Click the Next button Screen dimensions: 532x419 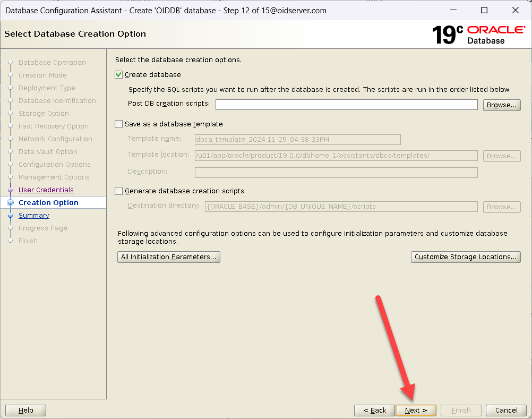[x=415, y=411]
